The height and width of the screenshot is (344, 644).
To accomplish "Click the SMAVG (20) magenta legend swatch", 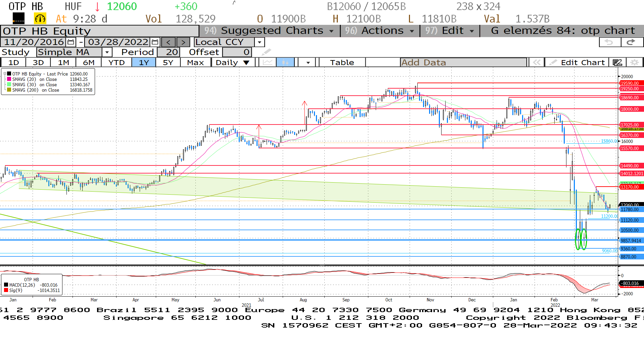I will click(9, 79).
